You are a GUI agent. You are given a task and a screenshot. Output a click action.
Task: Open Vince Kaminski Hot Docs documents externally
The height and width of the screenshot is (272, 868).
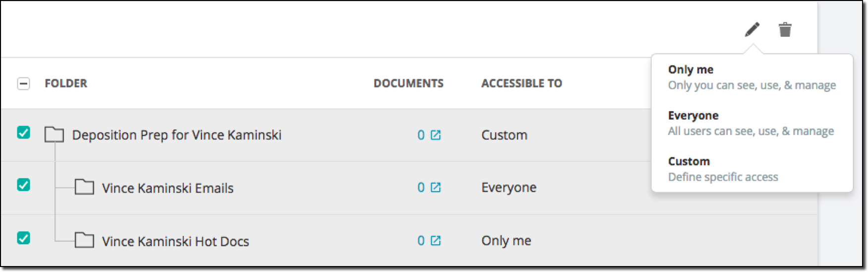[436, 241]
